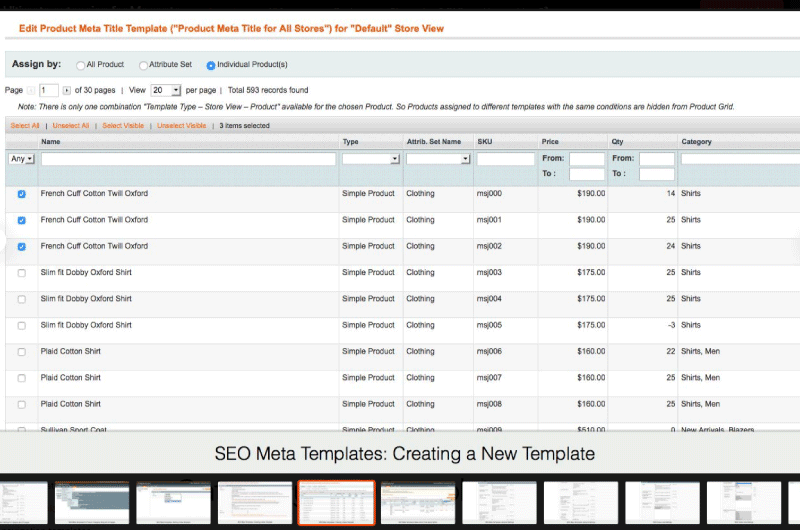Click the 'Shirts, Men' category in msj007 row
Image resolution: width=800 pixels, height=530 pixels.
click(x=701, y=377)
